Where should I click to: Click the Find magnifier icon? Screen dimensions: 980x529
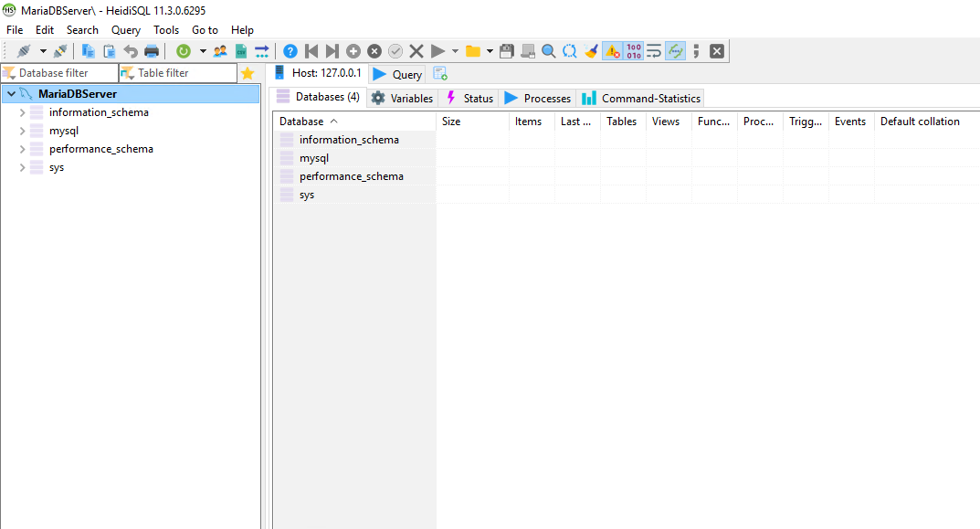coord(549,51)
